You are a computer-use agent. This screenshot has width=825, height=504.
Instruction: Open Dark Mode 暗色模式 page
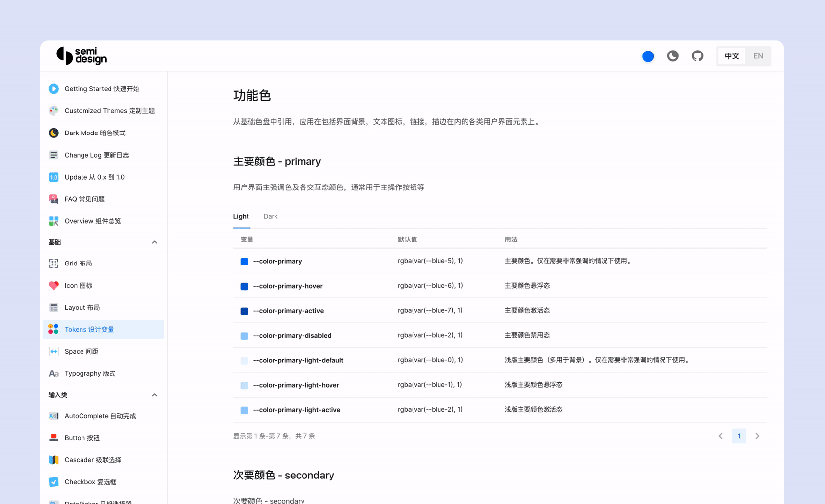[95, 133]
